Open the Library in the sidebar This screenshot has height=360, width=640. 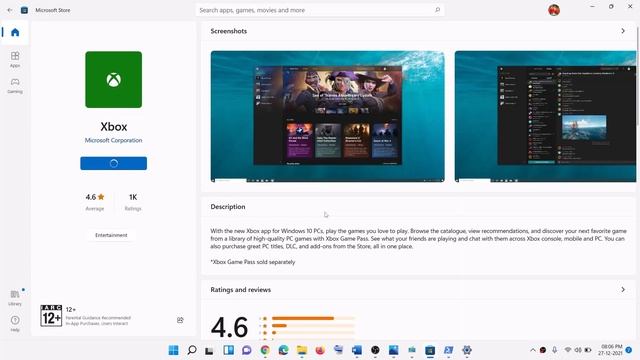pos(15,298)
